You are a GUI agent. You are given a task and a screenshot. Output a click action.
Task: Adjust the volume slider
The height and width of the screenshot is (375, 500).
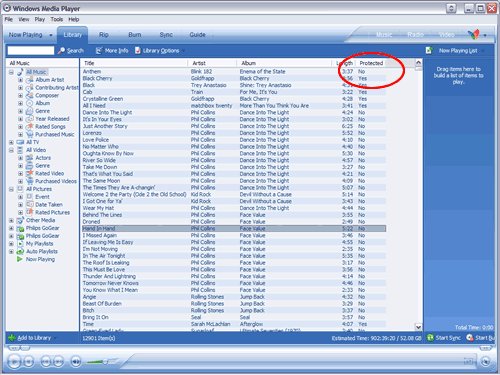coord(105,362)
